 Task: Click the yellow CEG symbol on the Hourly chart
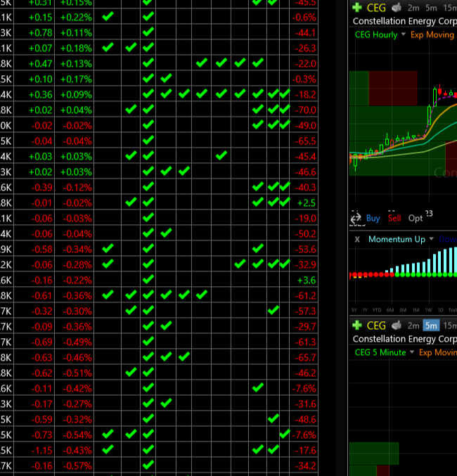tap(376, 8)
